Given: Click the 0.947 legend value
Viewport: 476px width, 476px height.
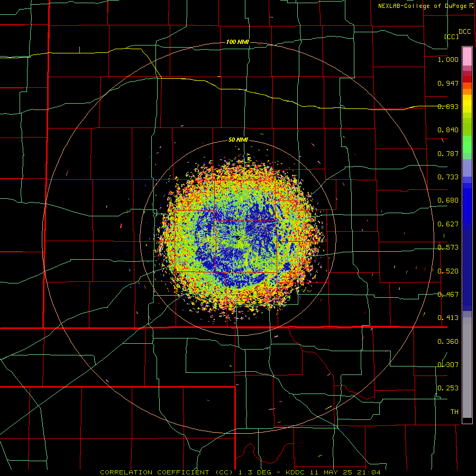Looking at the screenshot, I should 448,83.
